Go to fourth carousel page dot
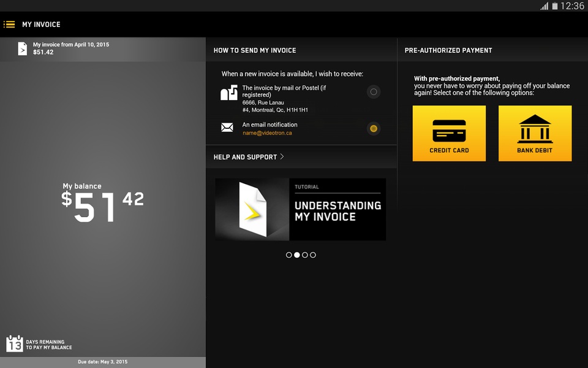 point(313,255)
